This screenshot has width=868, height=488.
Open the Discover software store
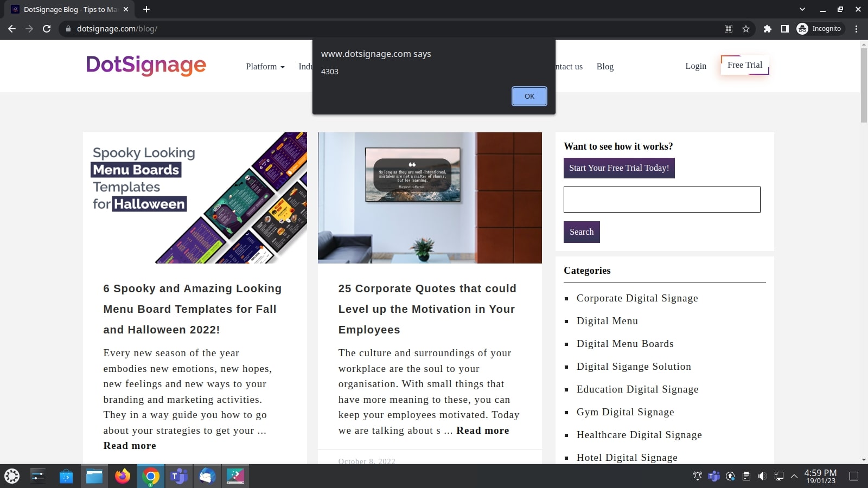(66, 476)
